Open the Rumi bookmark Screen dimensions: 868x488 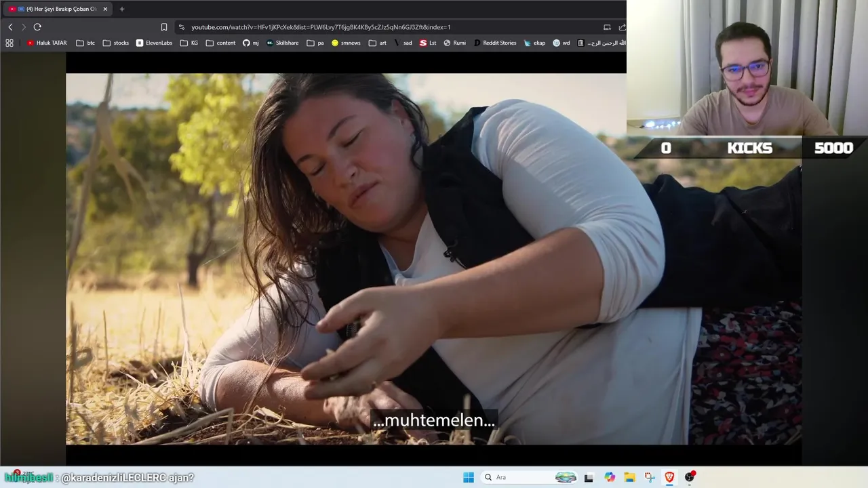(455, 43)
